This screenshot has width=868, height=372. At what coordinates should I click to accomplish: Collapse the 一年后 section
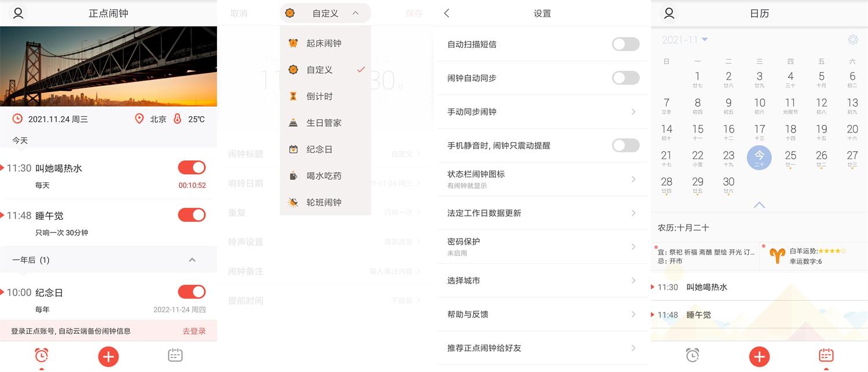192,260
